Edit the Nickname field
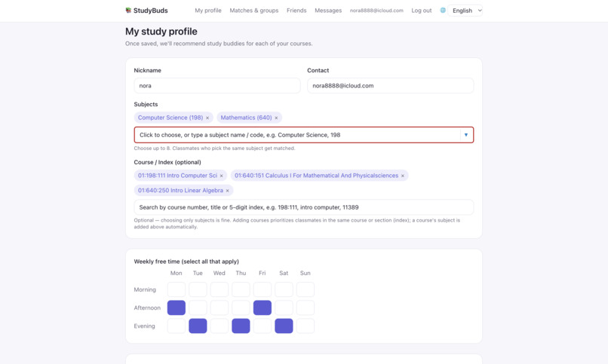608x364 pixels. point(217,86)
